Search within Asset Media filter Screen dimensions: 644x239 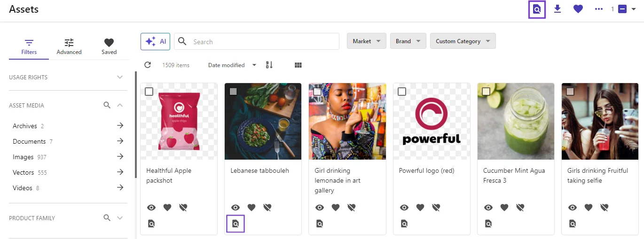coord(107,105)
